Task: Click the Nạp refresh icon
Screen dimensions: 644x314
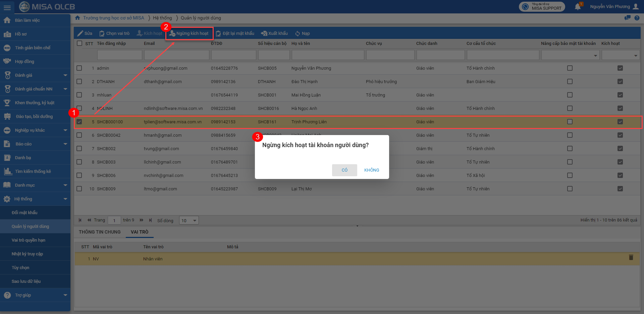Action: click(298, 34)
